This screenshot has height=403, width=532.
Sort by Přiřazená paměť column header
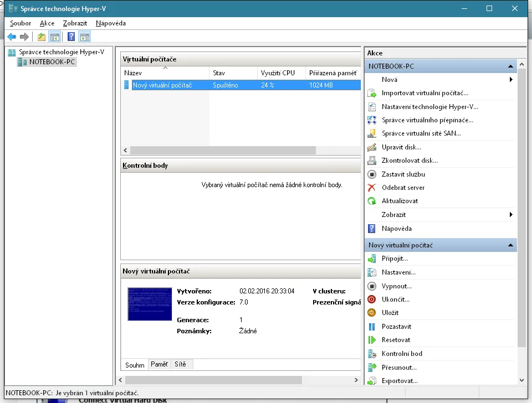(x=333, y=73)
